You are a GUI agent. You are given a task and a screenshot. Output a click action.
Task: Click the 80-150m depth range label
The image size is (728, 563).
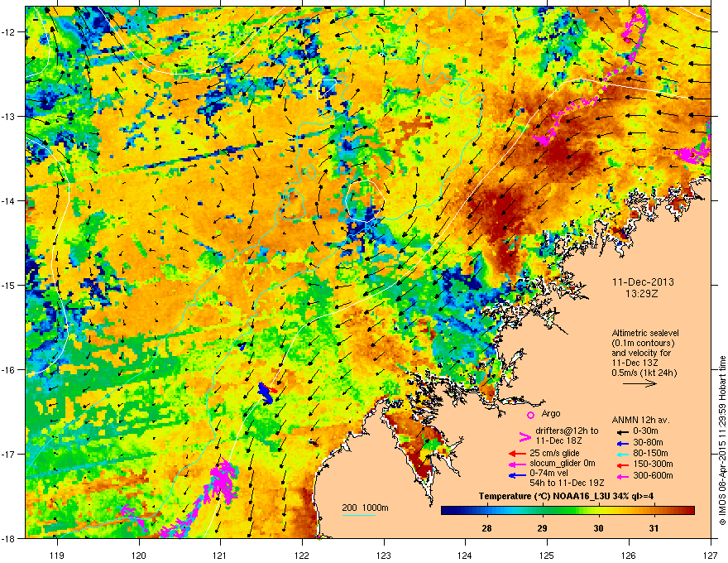(650, 454)
